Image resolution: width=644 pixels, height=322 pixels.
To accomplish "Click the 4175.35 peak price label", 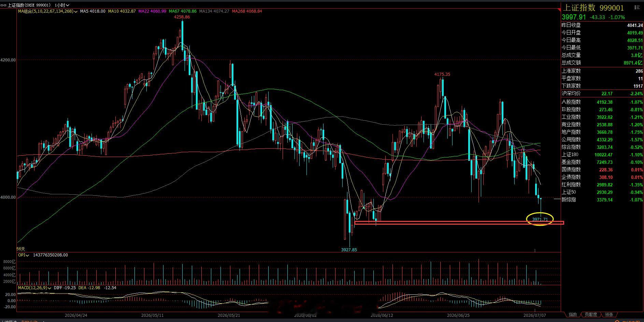I will point(442,74).
